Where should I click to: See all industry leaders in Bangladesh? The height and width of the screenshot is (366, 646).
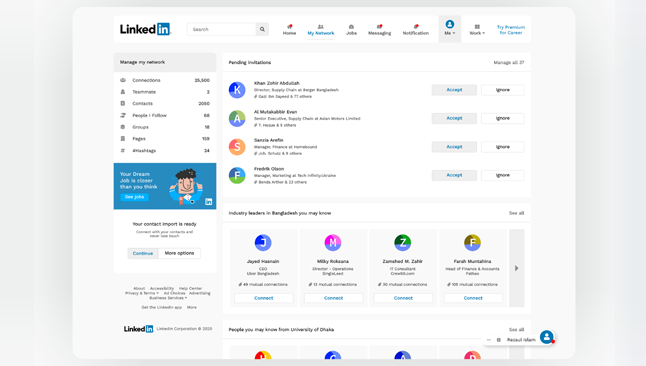(516, 213)
